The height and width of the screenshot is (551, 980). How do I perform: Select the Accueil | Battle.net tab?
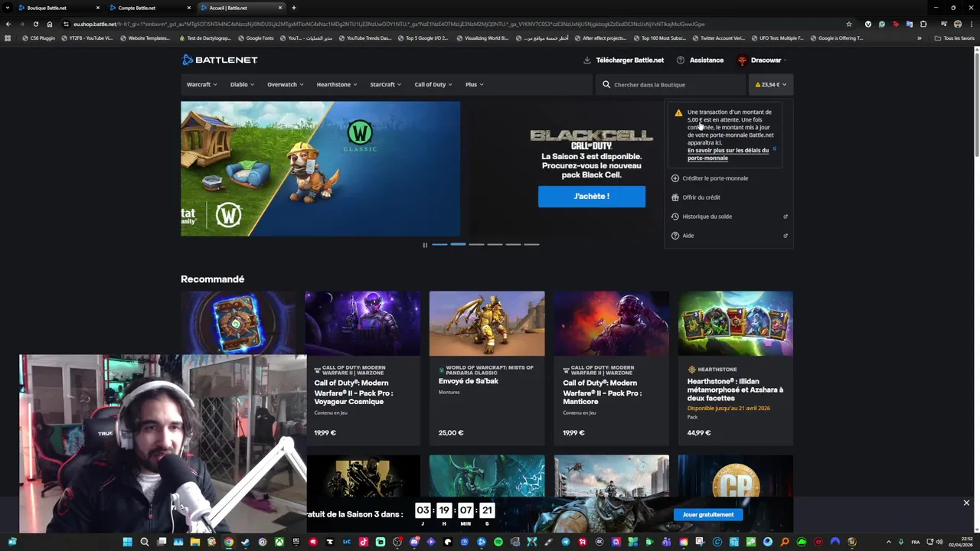[240, 8]
